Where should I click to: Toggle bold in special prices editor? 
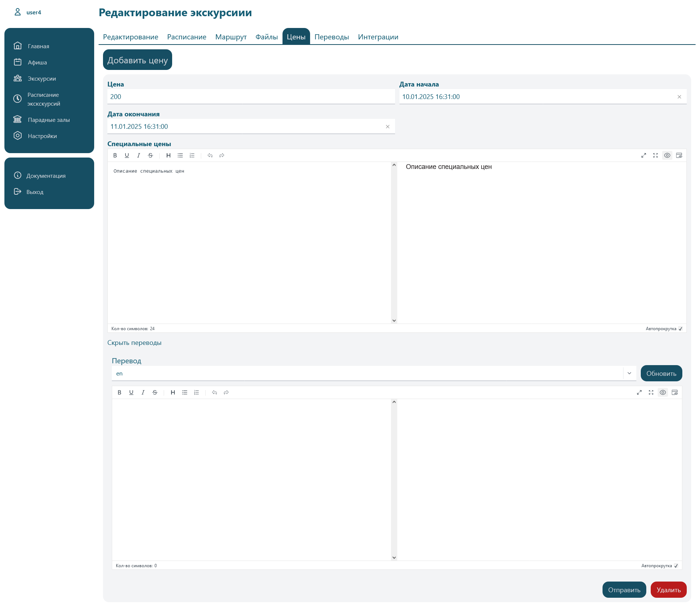[x=115, y=155]
